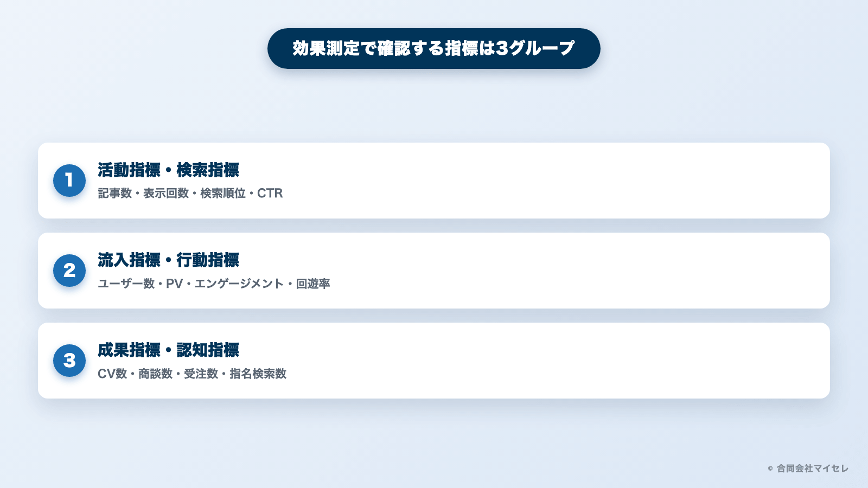Click the copyright text 合同会社マイセレ
This screenshot has width=868, height=488.
coord(813,468)
